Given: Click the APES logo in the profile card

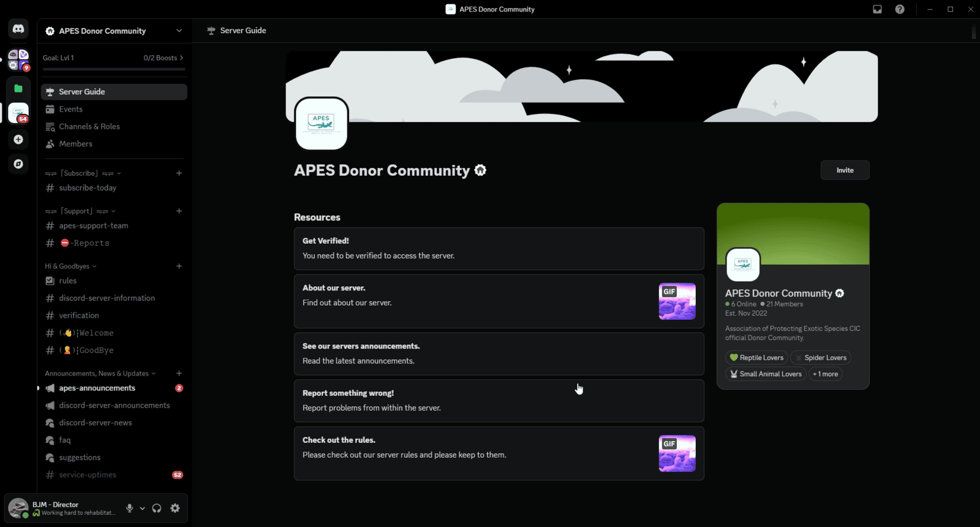Looking at the screenshot, I should pos(743,265).
